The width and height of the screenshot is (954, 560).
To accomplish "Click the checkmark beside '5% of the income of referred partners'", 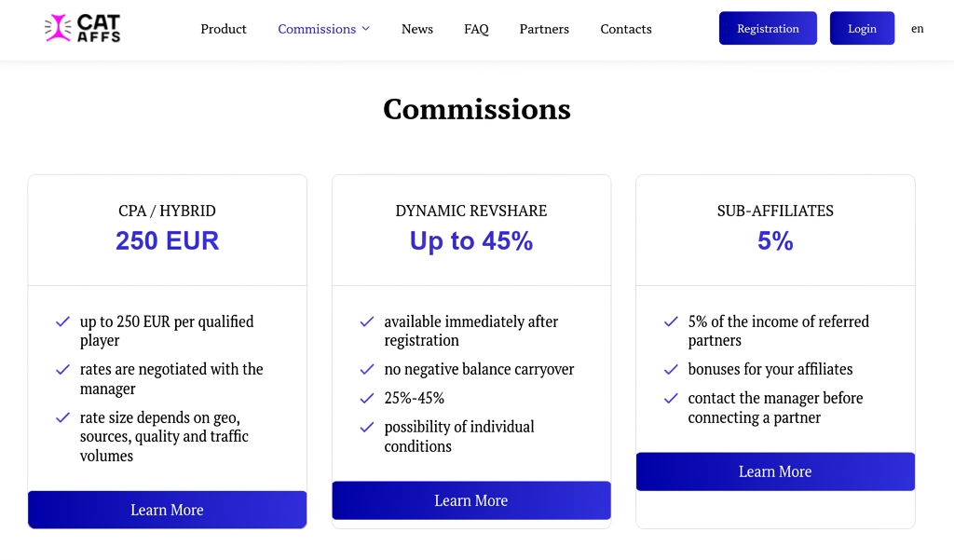I will coord(671,321).
